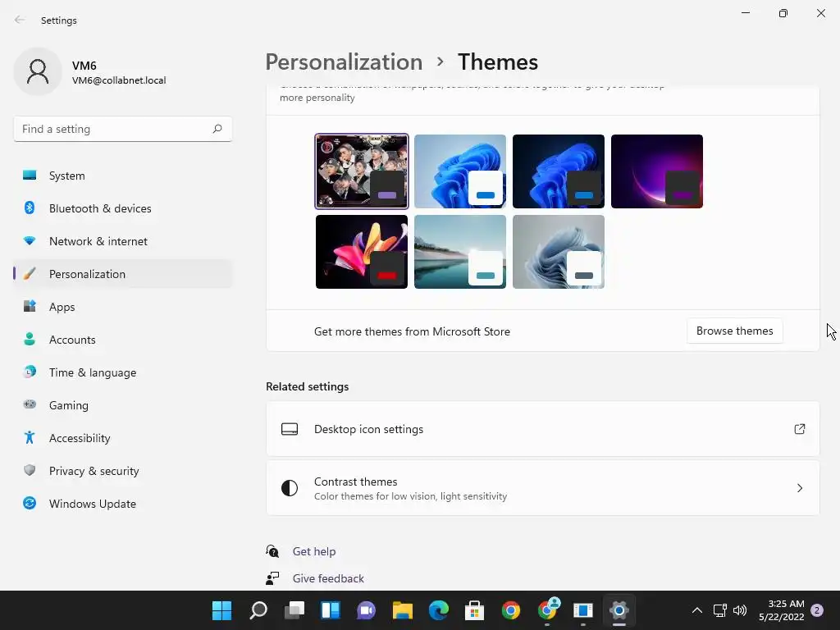Viewport: 840px width, 630px height.
Task: Select the gray Flow theme
Action: pyautogui.click(x=558, y=252)
